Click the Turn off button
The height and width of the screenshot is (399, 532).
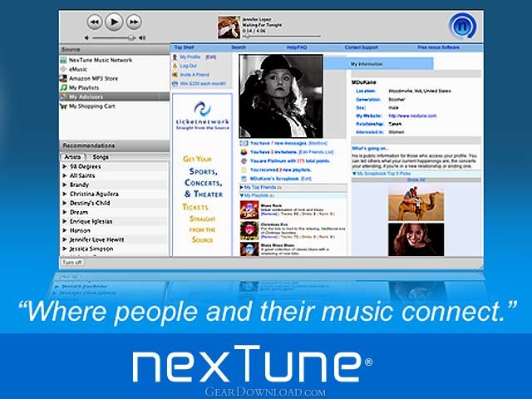(x=72, y=263)
